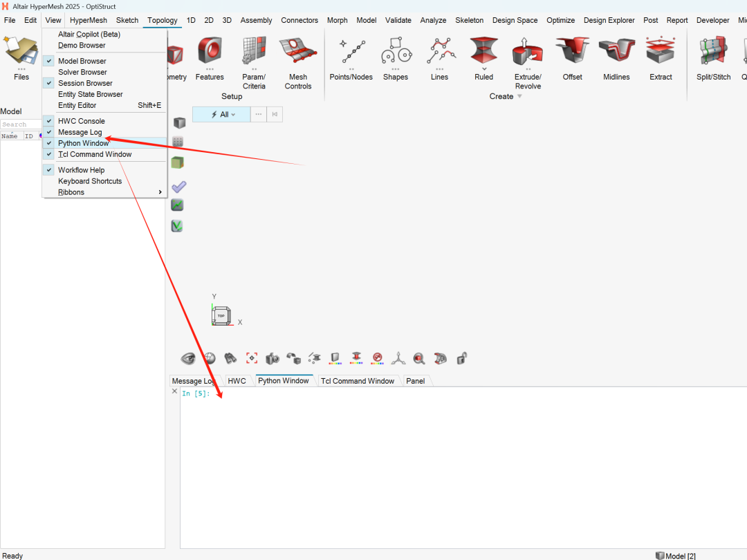Open the Extrude/Revolve tool
The width and height of the screenshot is (747, 560).
tap(528, 64)
